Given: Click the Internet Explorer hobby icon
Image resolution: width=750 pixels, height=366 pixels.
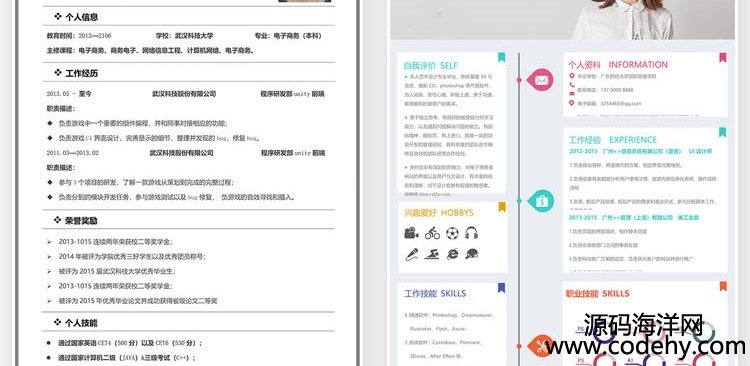Looking at the screenshot, I should [x=452, y=254].
